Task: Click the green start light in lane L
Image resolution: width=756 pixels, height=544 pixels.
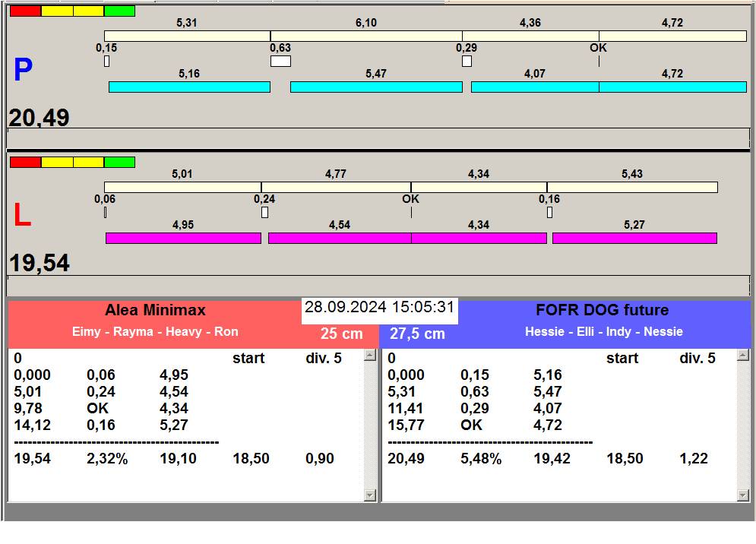Action: [x=119, y=163]
